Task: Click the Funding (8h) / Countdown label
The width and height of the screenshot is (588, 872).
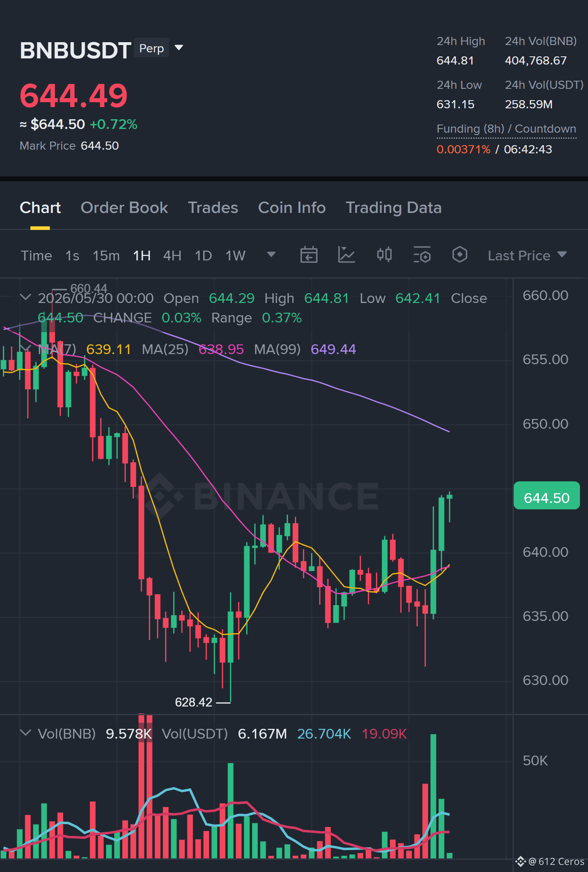Action: [506, 129]
